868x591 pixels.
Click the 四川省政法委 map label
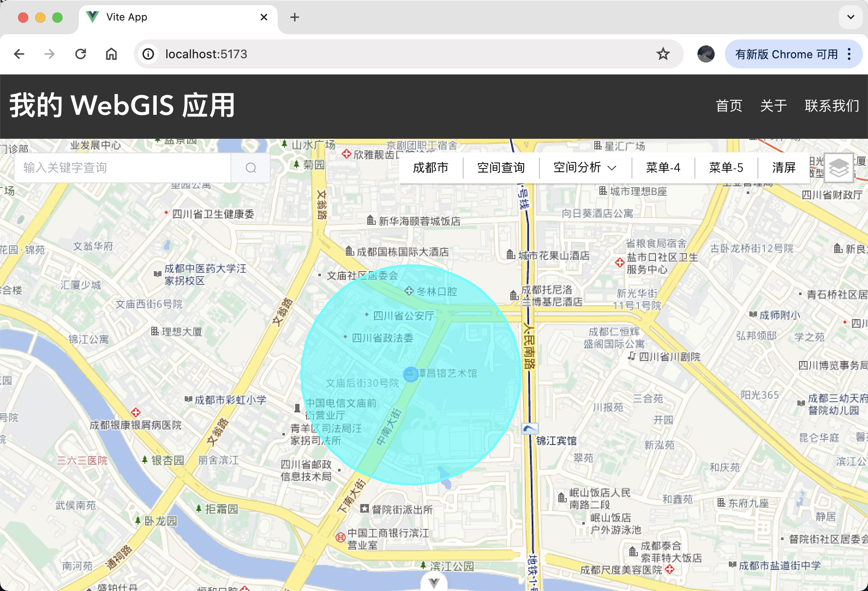click(x=383, y=338)
